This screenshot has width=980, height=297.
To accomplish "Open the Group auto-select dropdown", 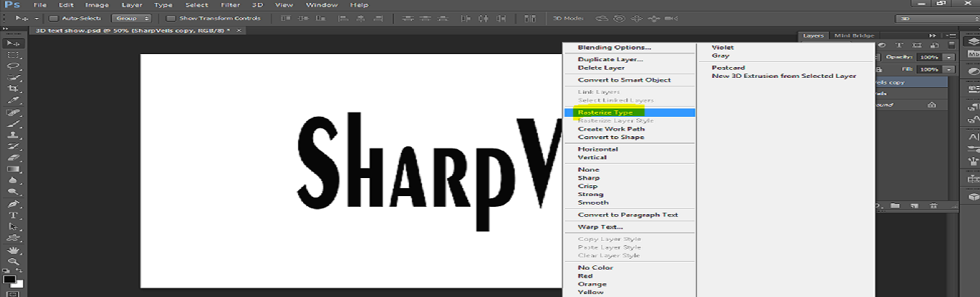I will pyautogui.click(x=131, y=18).
